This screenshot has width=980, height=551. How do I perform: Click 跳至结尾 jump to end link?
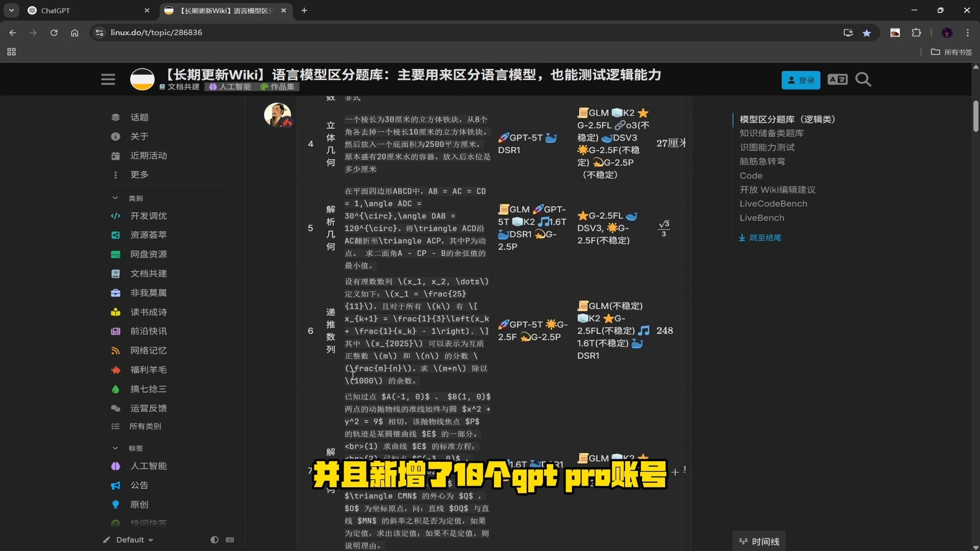(x=760, y=238)
